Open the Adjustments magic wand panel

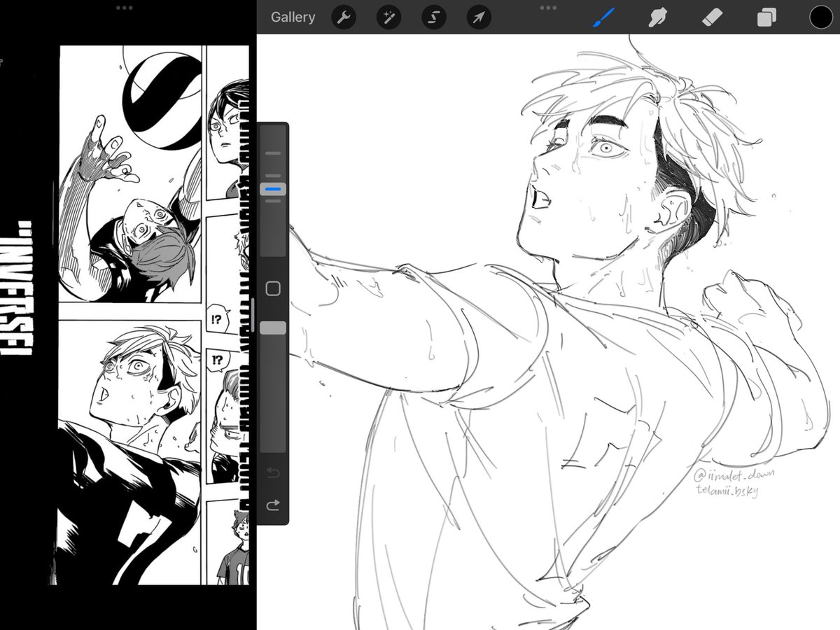point(388,17)
